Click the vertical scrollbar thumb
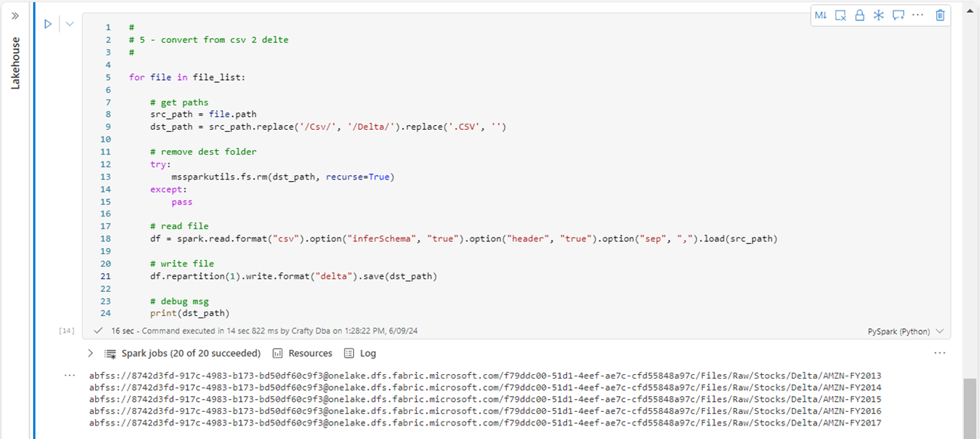This screenshot has height=439, width=980. point(970,407)
